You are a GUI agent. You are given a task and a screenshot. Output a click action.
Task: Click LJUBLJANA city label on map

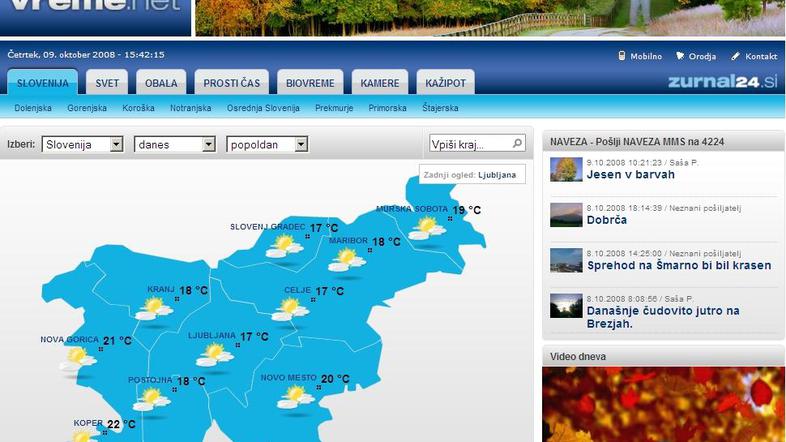(212, 335)
